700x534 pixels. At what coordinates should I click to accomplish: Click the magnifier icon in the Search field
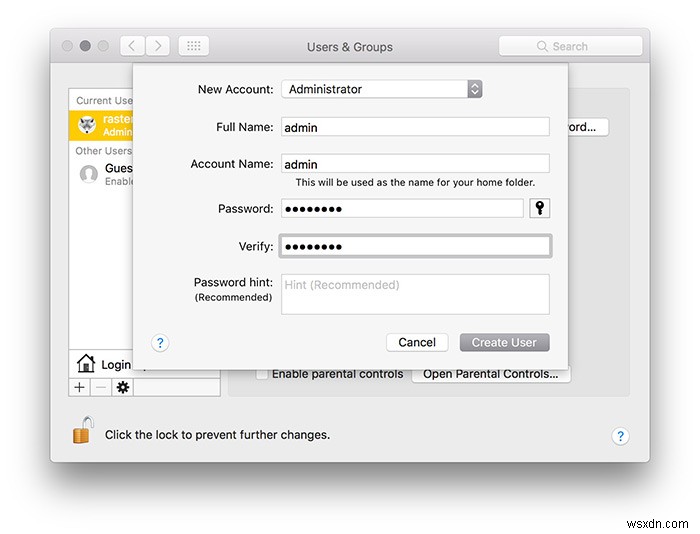[542, 46]
